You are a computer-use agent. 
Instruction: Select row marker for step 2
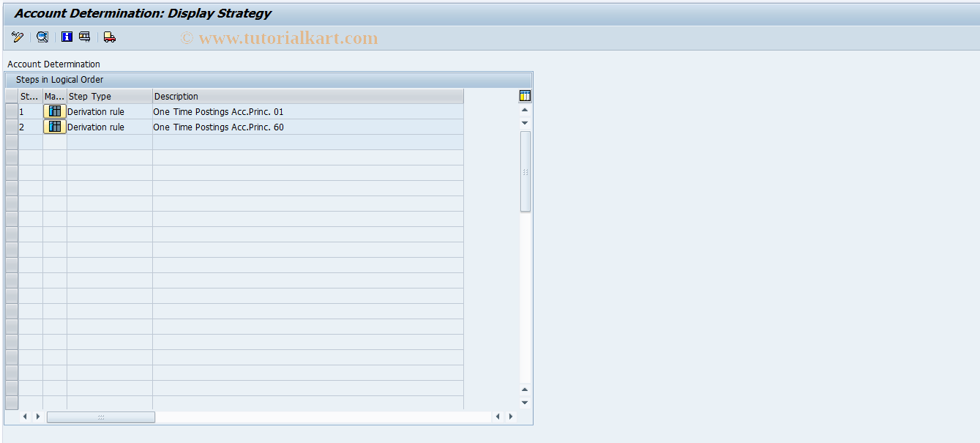12,127
